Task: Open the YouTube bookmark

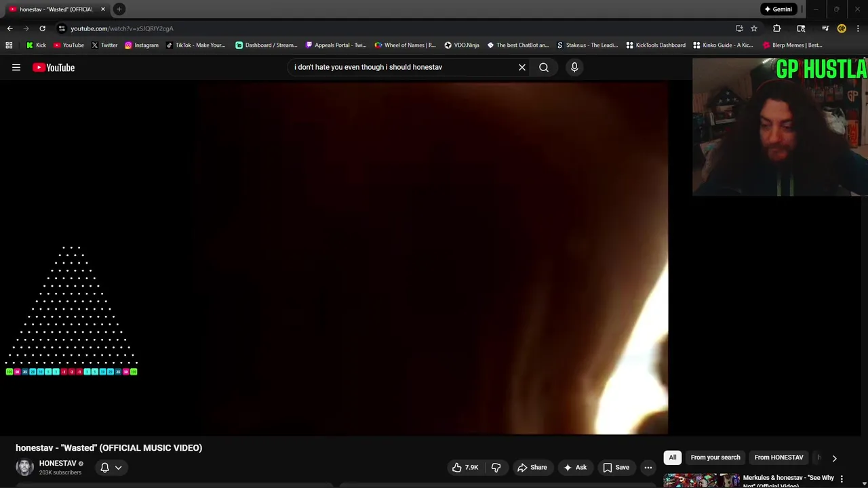Action: (68, 45)
